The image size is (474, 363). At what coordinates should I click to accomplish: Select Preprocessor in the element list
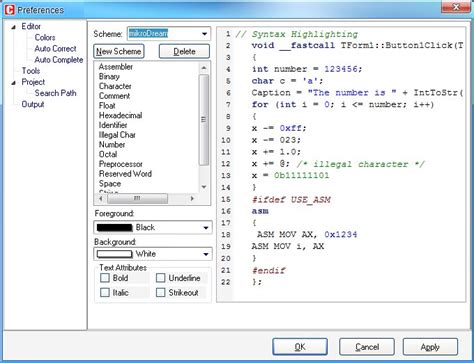point(121,164)
